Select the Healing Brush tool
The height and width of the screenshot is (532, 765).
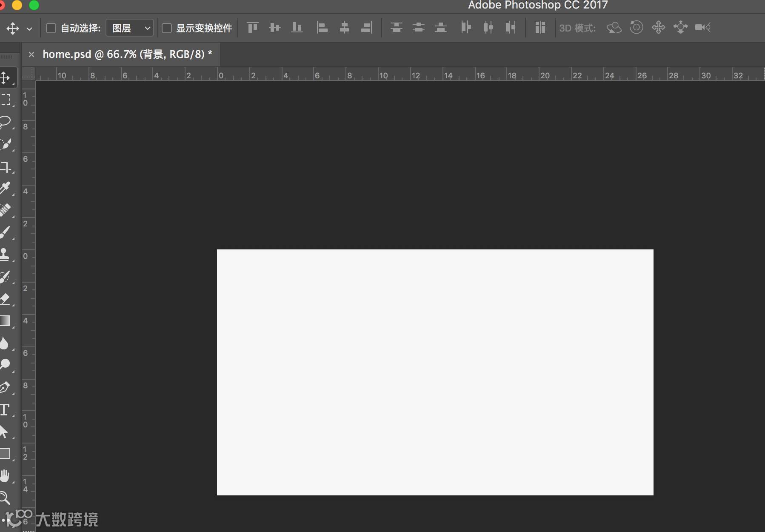tap(6, 210)
